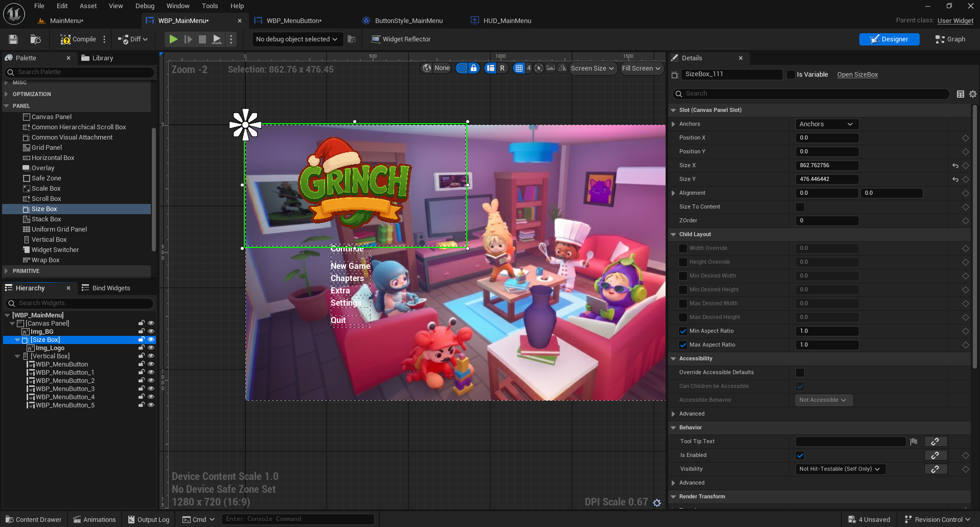Select WBP_MenuButton_5 in hierarchy
The height and width of the screenshot is (527, 980).
[x=64, y=405]
